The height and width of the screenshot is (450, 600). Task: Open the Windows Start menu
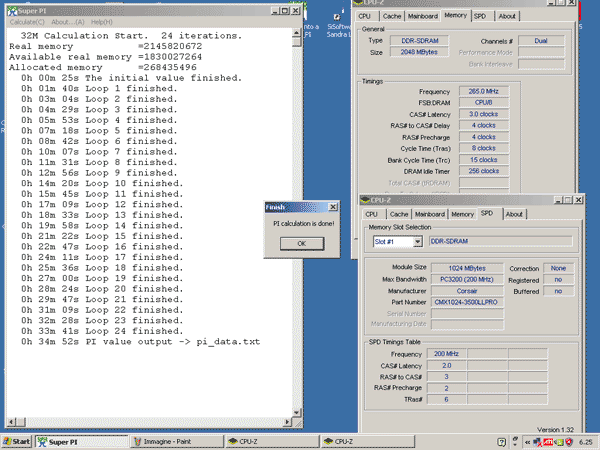(16, 442)
